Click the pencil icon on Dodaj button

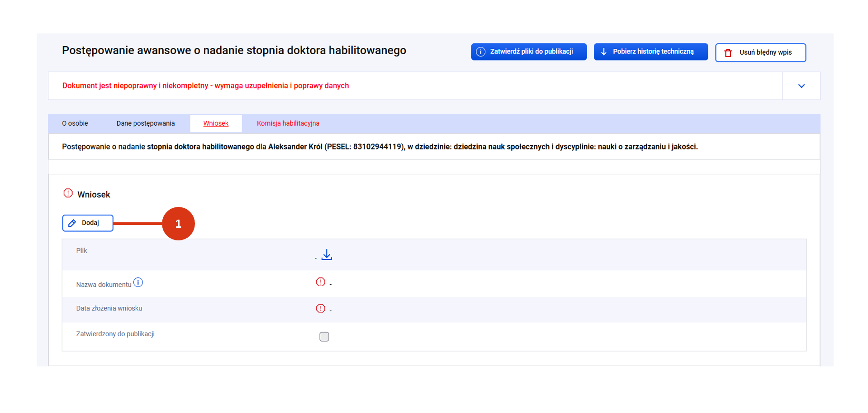point(72,223)
